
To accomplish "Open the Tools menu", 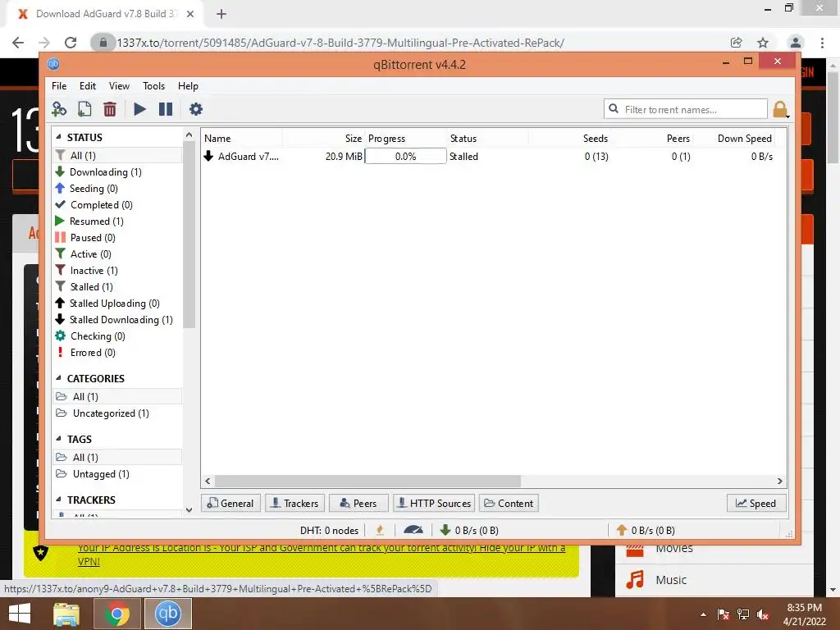I will pos(153,85).
